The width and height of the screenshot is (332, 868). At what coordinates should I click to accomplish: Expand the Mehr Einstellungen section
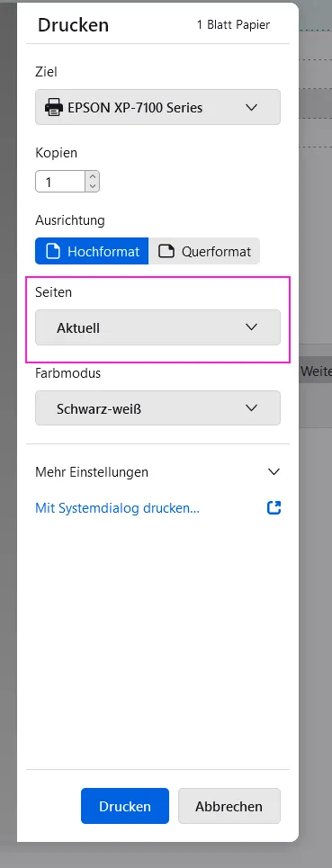pyautogui.click(x=157, y=472)
